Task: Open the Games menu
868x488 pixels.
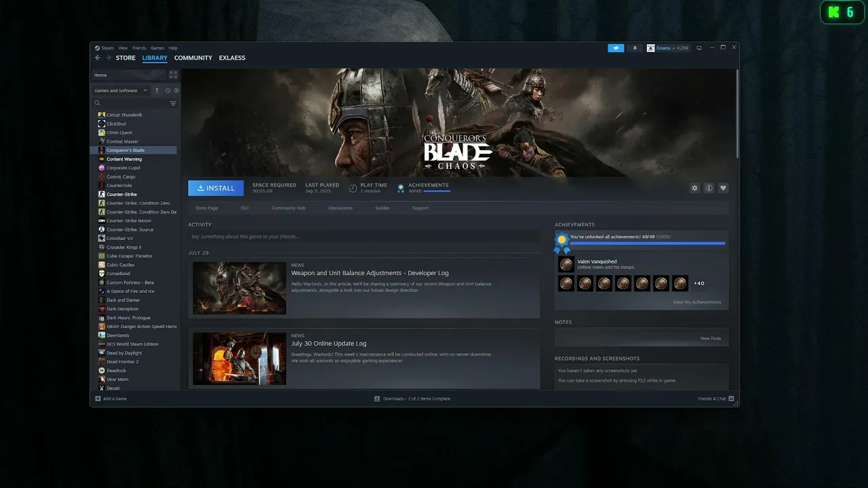Action: 157,48
